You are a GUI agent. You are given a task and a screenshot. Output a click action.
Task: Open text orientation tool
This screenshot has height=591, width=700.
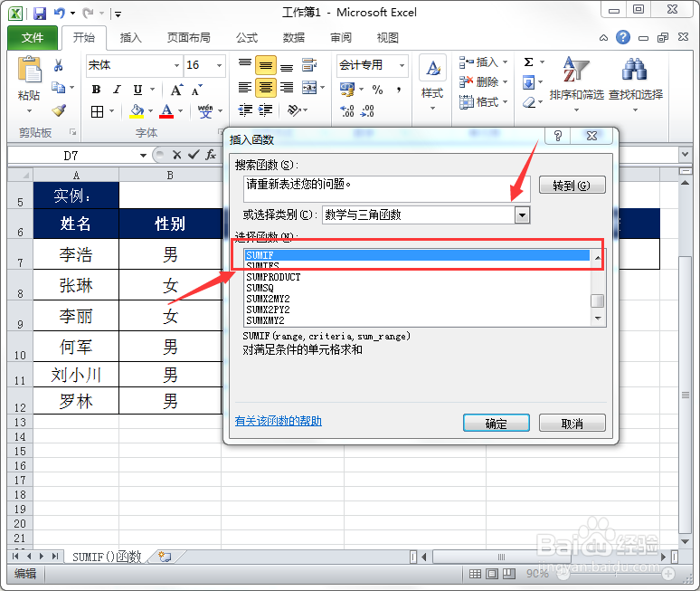tap(294, 110)
